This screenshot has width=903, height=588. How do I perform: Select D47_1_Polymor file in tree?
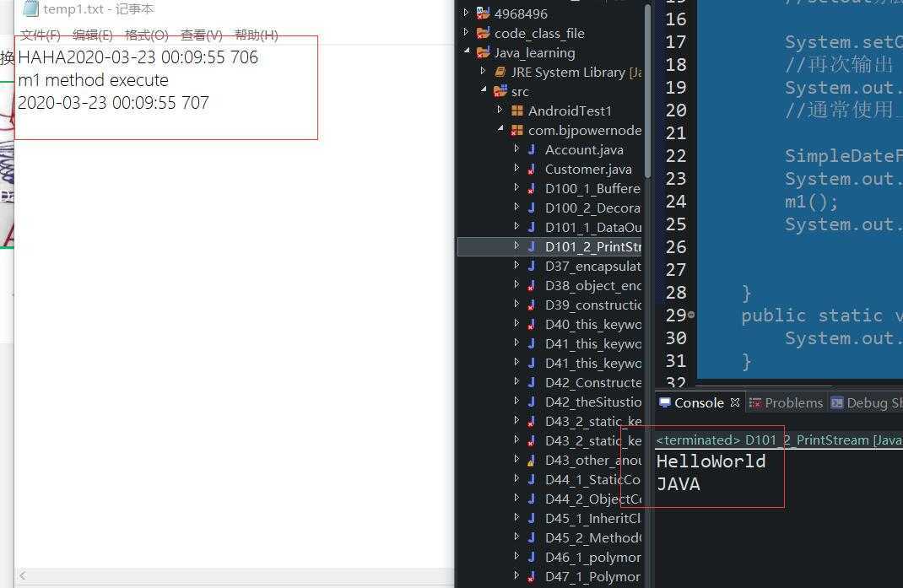(x=592, y=576)
